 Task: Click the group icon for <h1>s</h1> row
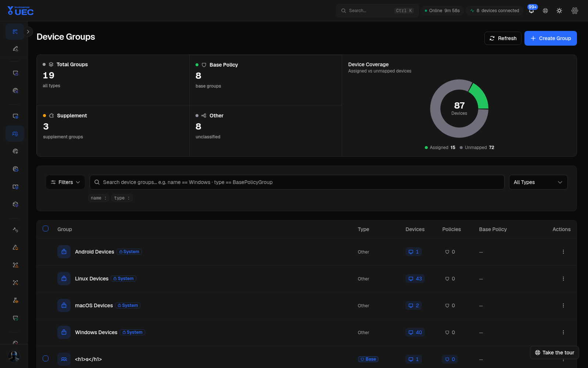[64, 359]
